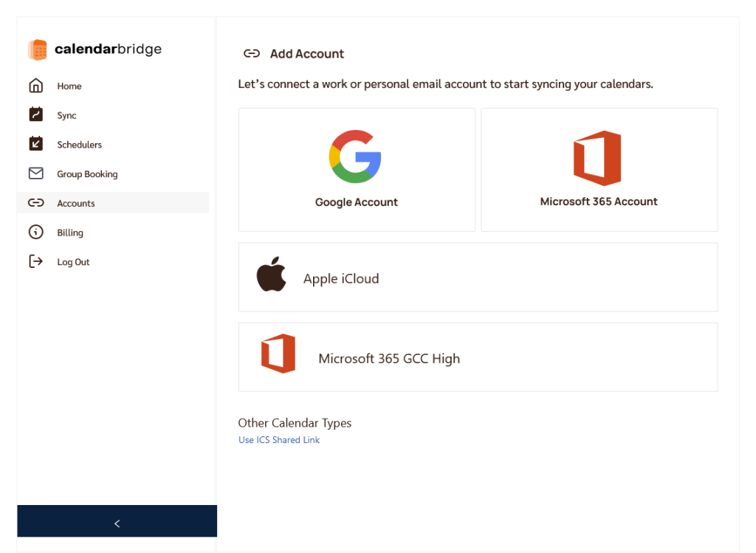Click the Group Booking envelope icon
756x553 pixels.
click(35, 173)
